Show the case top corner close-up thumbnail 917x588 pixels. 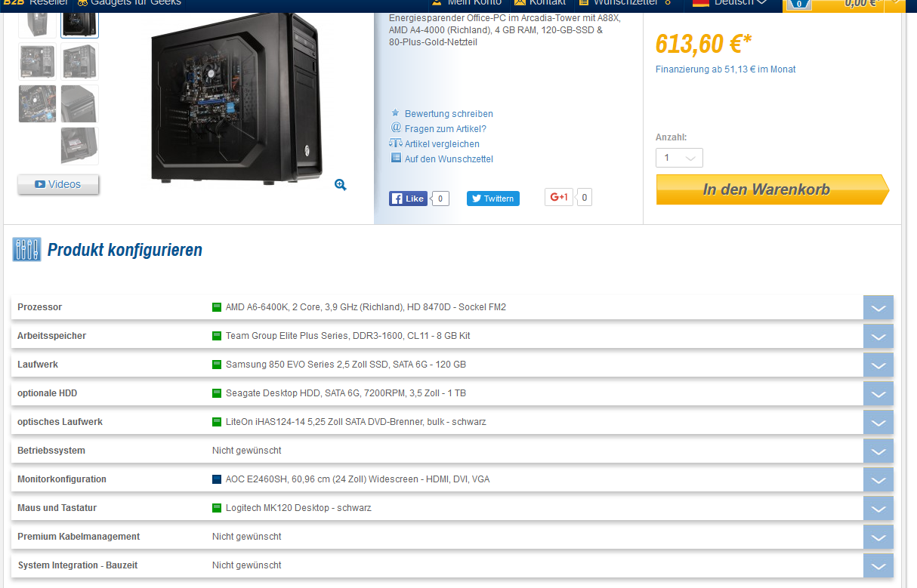pyautogui.click(x=79, y=104)
